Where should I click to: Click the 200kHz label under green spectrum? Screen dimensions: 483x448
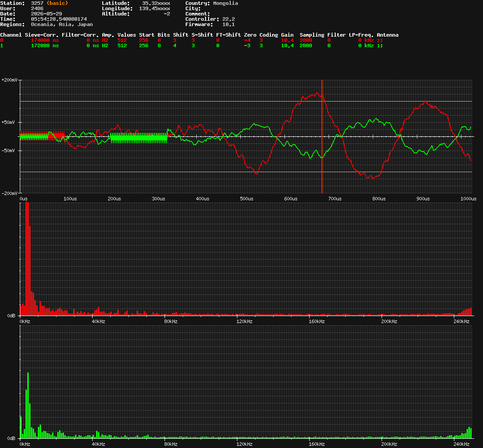pos(389,444)
